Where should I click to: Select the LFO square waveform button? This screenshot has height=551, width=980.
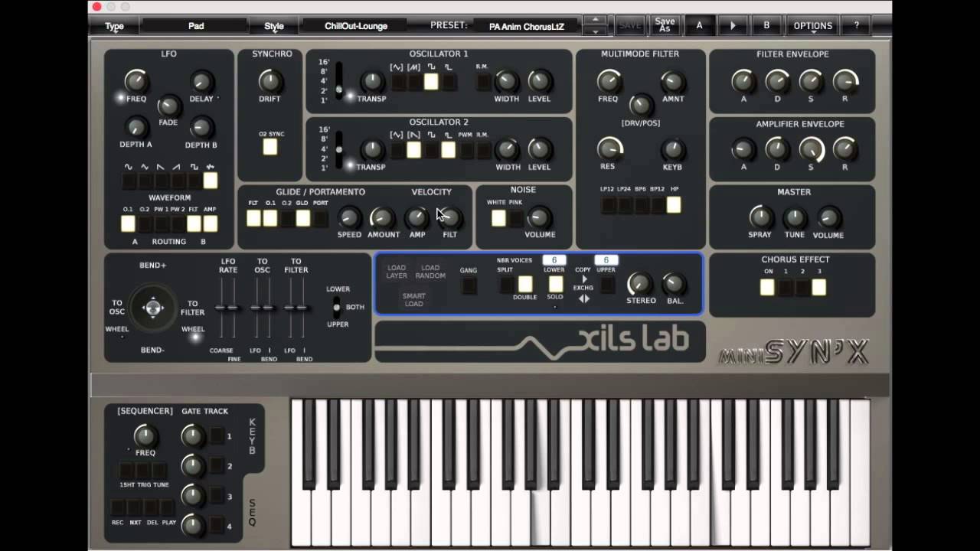(x=194, y=181)
